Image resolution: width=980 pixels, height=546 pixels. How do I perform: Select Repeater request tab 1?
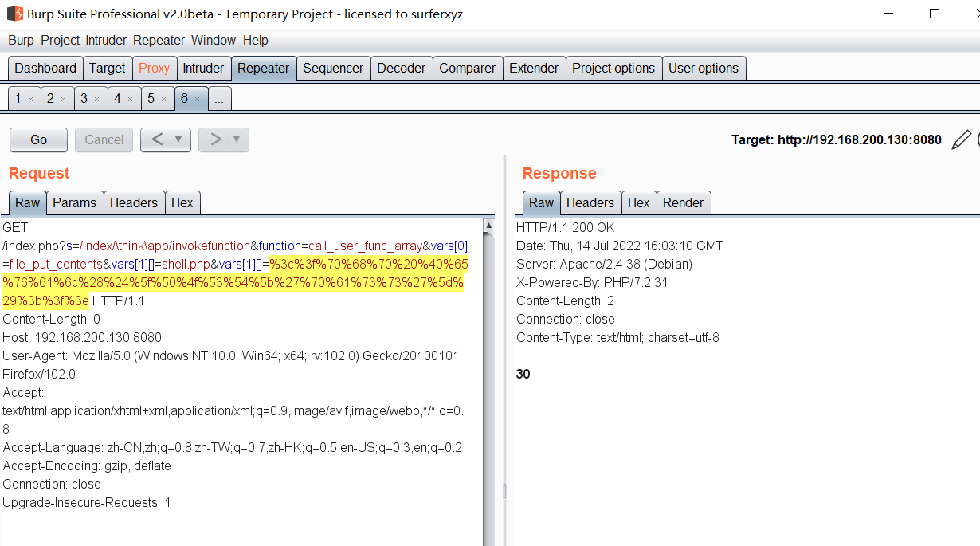point(18,99)
